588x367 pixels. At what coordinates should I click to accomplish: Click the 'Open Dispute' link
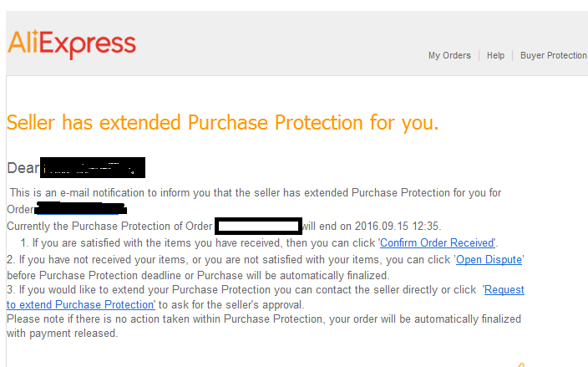489,260
